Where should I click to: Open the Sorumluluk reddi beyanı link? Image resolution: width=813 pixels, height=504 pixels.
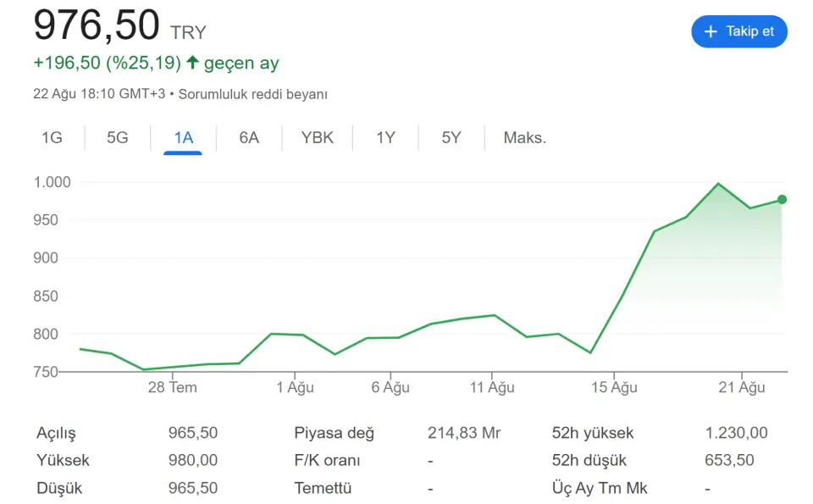point(253,94)
